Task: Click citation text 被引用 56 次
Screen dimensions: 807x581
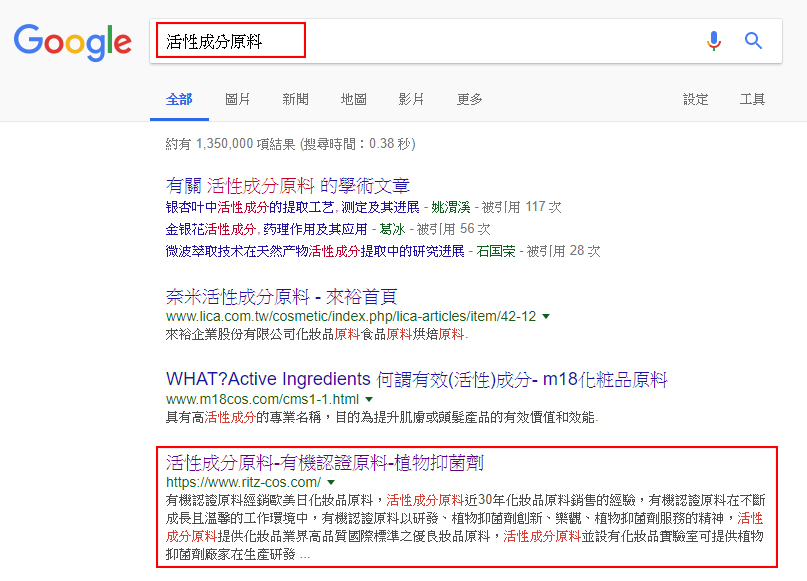Action: pos(453,229)
